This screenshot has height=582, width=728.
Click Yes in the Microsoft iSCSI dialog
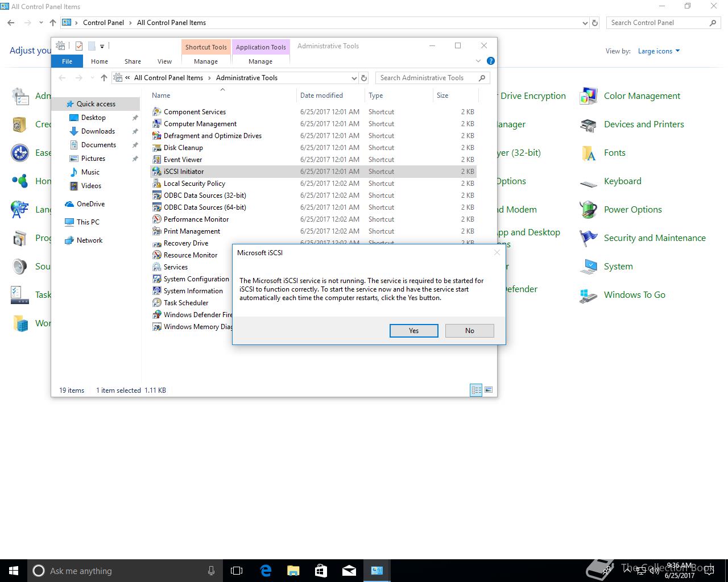pos(413,331)
